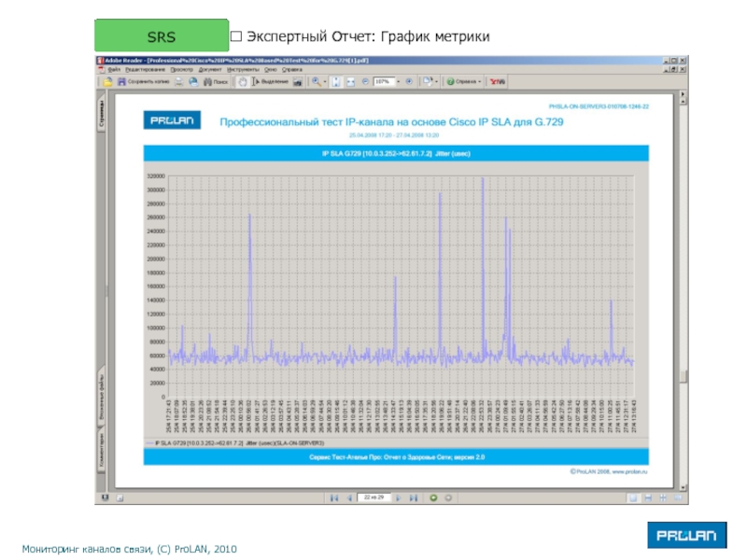Click the vertical scrollbar thumb
Screen dimensions: 747x560
(x=684, y=376)
